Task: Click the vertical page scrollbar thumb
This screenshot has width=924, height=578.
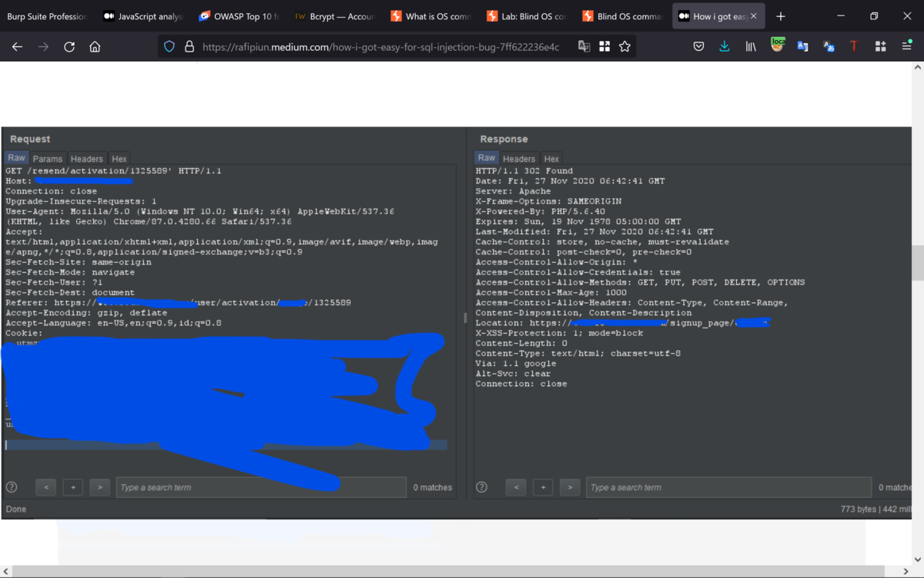Action: pos(918,264)
